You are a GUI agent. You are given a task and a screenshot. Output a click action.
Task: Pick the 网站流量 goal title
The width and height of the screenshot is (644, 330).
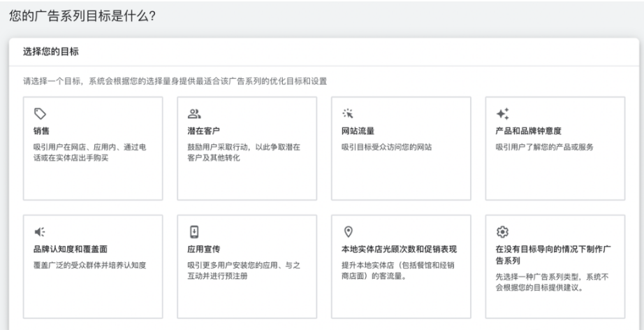click(357, 131)
